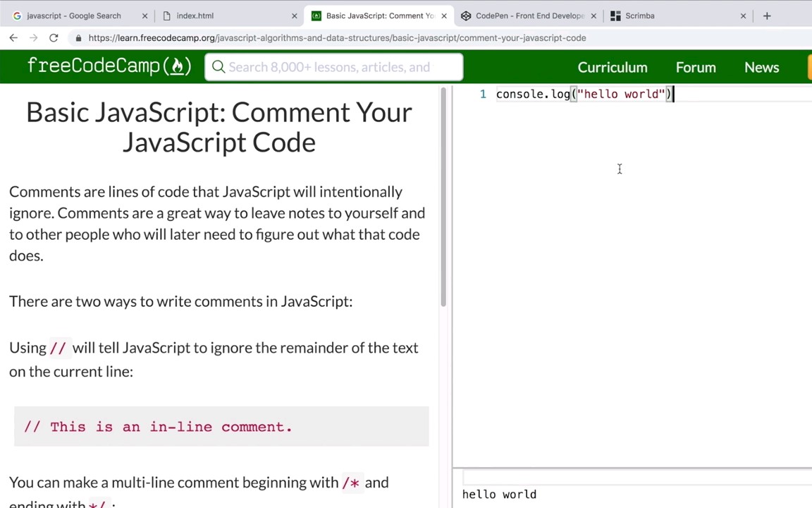Image resolution: width=812 pixels, height=508 pixels.
Task: Click the page reload icon
Action: [x=53, y=38]
